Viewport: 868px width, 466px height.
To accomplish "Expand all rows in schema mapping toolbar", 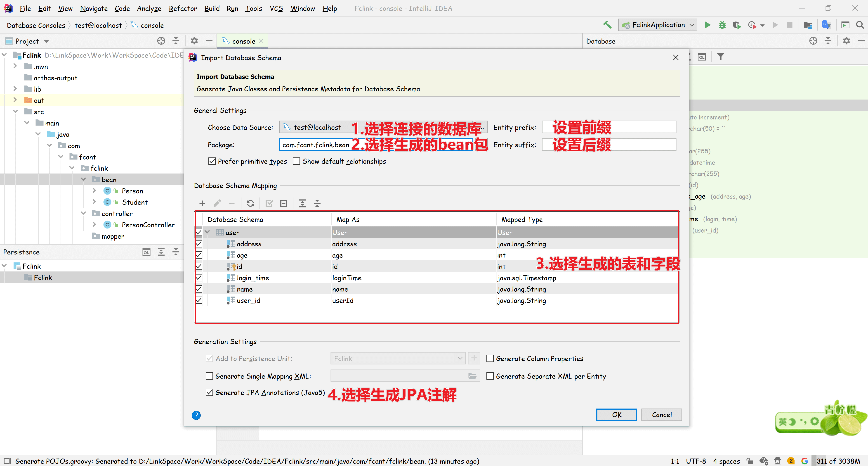I will click(x=302, y=203).
